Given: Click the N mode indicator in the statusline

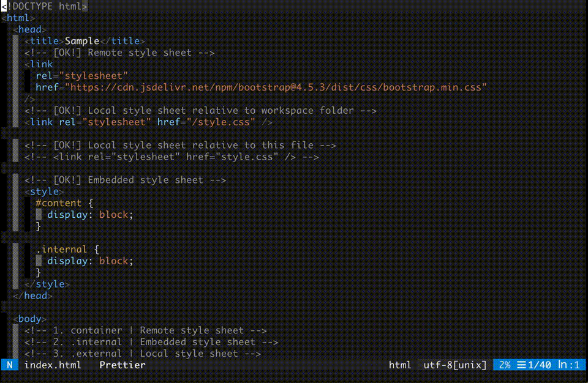Looking at the screenshot, I should [x=9, y=365].
